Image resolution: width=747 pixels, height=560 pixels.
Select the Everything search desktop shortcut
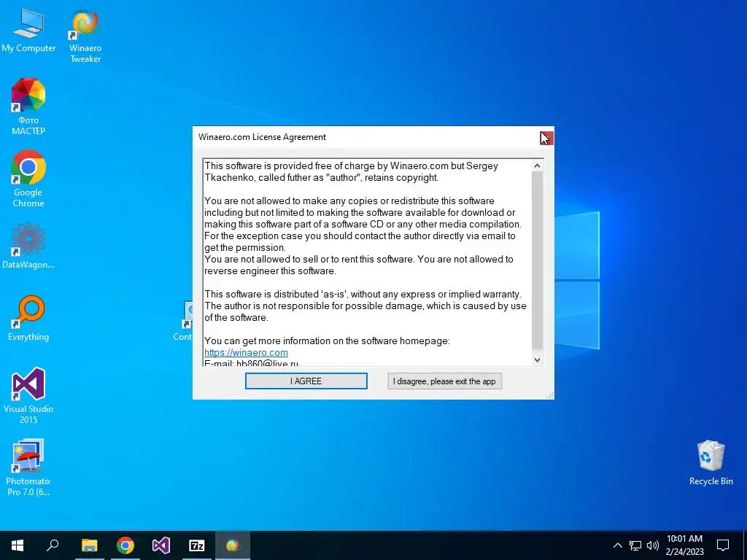28,318
